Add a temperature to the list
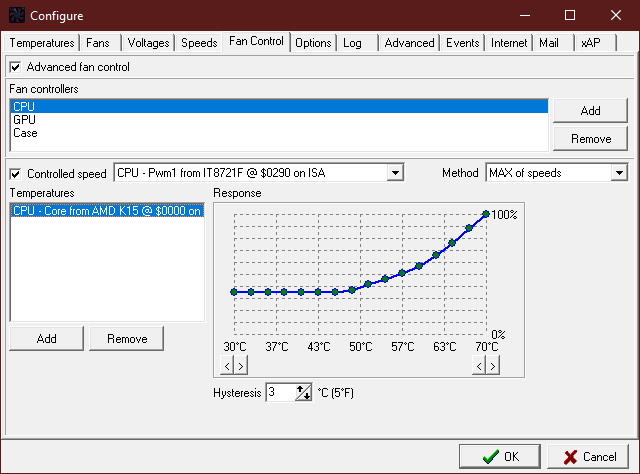The width and height of the screenshot is (640, 474). (47, 338)
